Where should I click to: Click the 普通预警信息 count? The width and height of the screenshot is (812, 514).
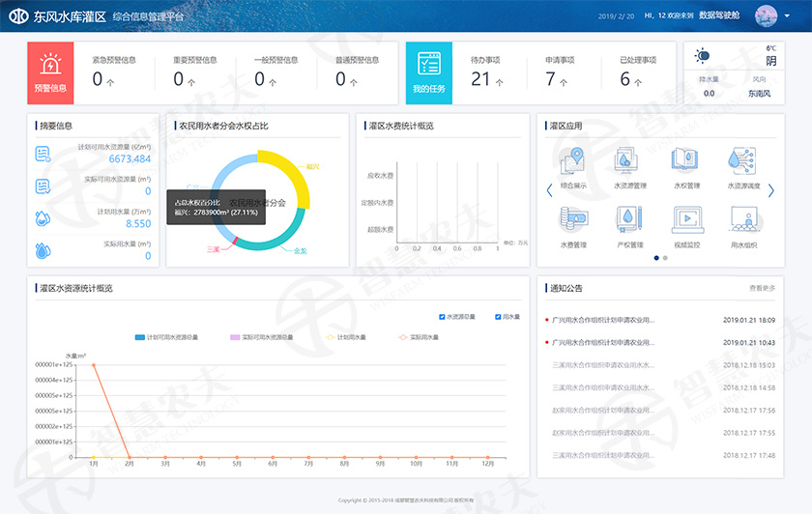[340, 79]
